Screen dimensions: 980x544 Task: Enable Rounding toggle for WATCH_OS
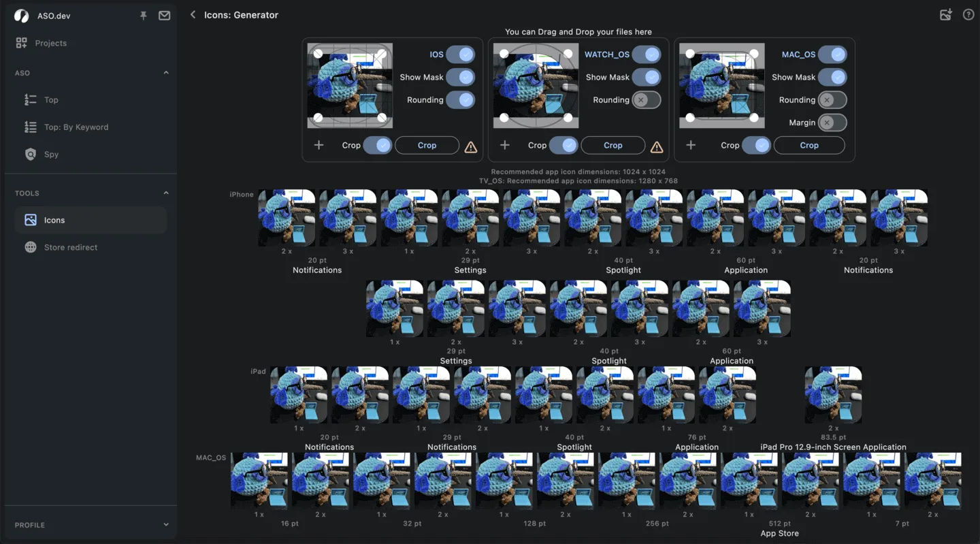tap(646, 100)
